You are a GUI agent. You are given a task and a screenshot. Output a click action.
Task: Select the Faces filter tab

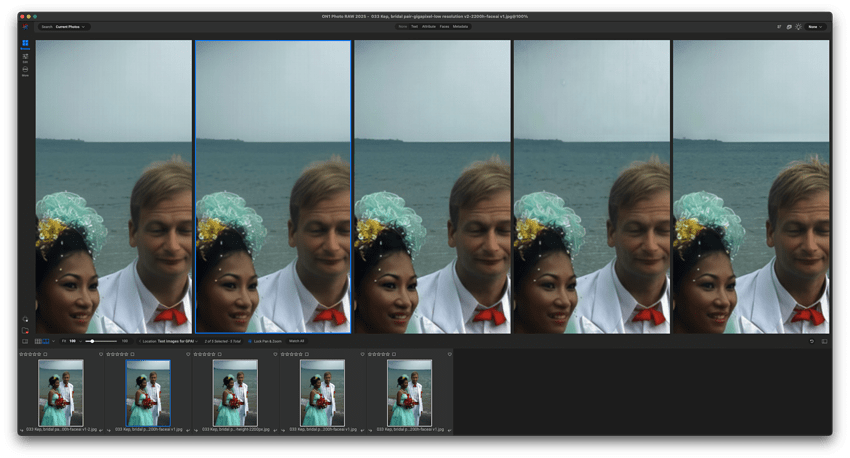click(444, 27)
